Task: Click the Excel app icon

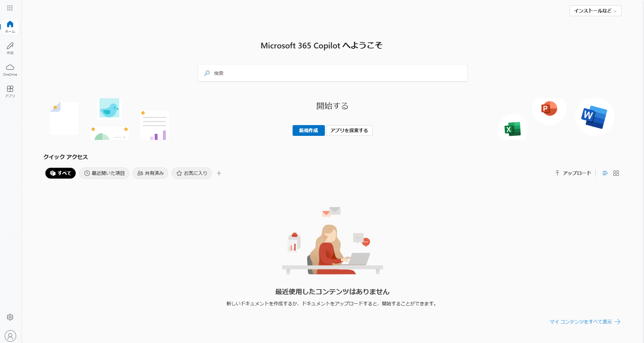Action: (x=513, y=129)
